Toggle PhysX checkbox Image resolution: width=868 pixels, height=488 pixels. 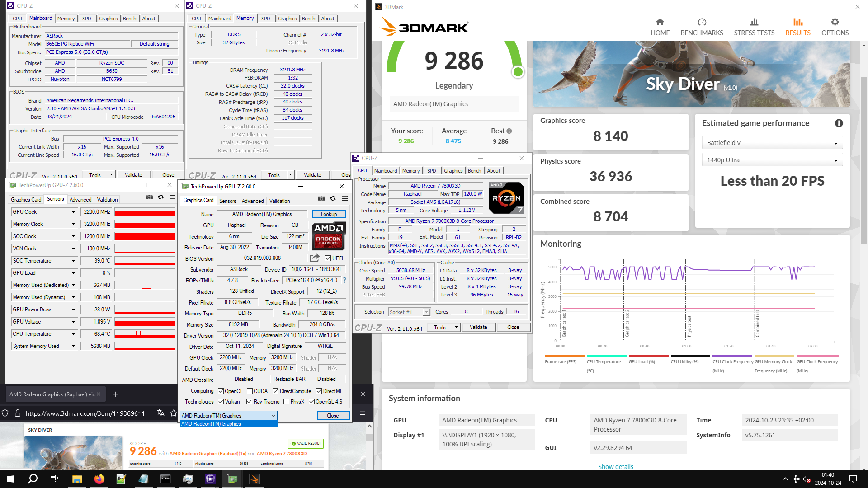(286, 402)
